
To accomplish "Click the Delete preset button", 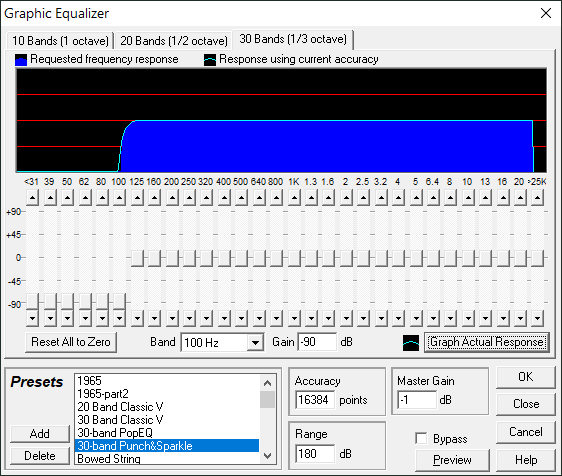I will click(x=40, y=456).
